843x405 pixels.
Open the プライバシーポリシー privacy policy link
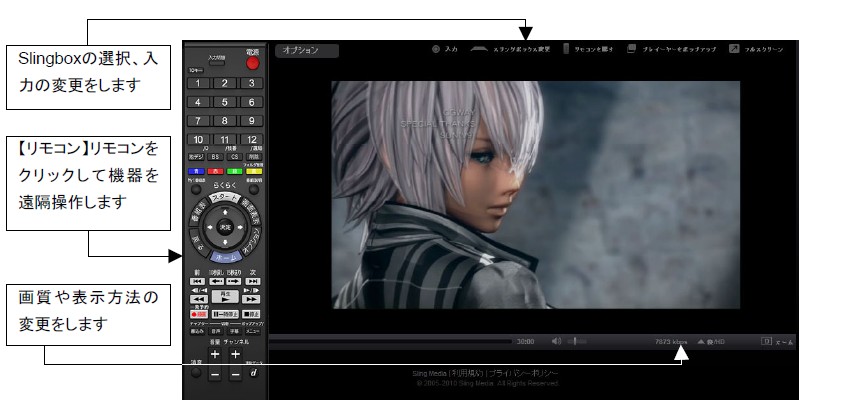coord(524,373)
